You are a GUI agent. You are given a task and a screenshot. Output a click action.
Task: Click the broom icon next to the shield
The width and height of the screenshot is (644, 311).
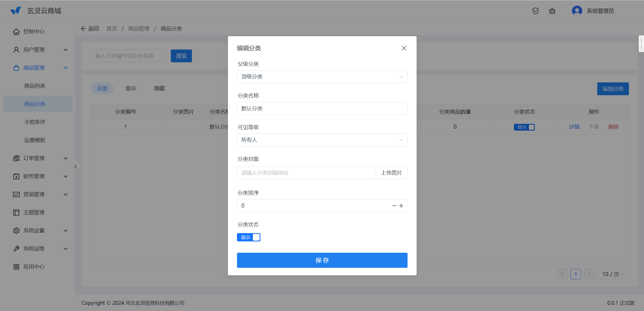pyautogui.click(x=552, y=11)
